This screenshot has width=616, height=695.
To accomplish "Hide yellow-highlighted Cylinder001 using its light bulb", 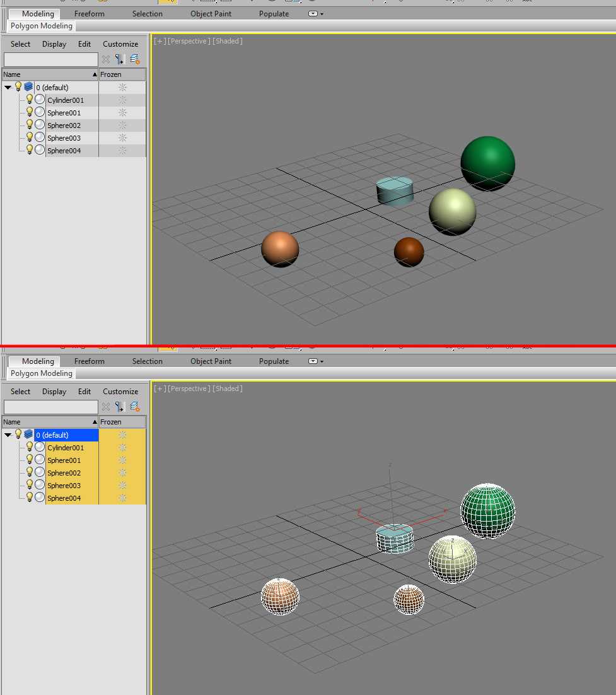I will (x=29, y=447).
